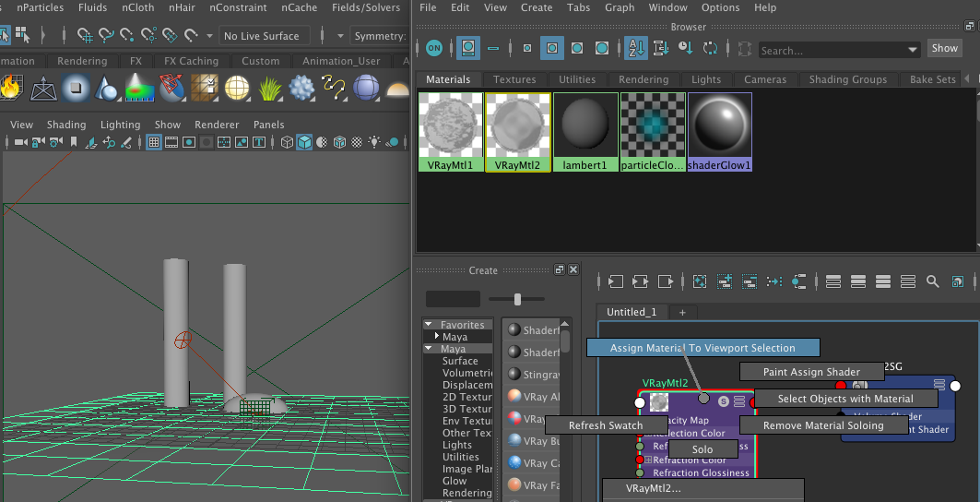This screenshot has width=980, height=502.
Task: Click the magnifier search icon in graph toolbar
Action: [x=933, y=281]
